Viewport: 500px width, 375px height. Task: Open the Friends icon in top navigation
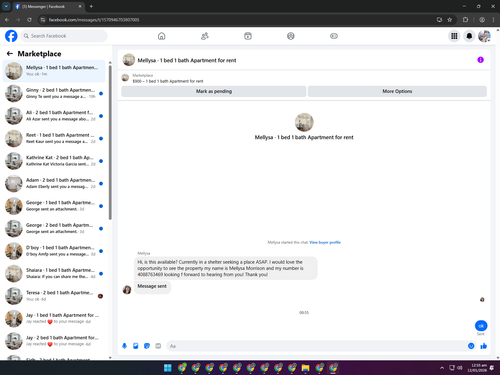(x=205, y=36)
